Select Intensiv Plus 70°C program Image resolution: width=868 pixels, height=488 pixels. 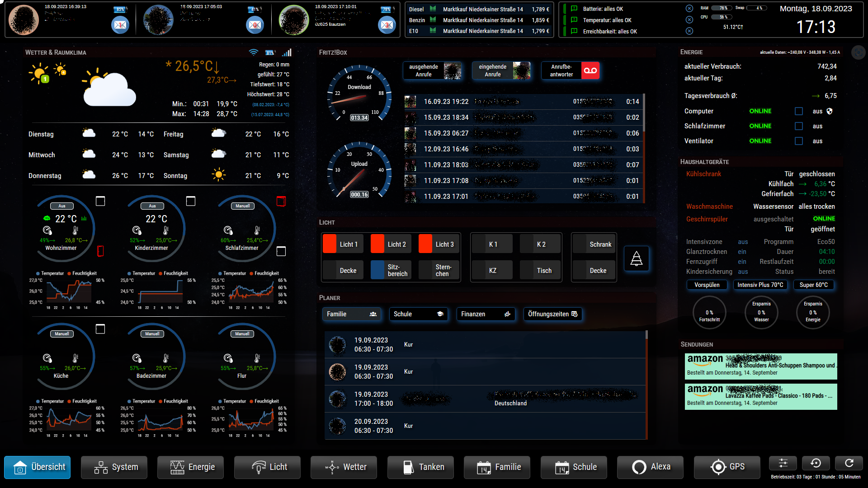coord(760,285)
